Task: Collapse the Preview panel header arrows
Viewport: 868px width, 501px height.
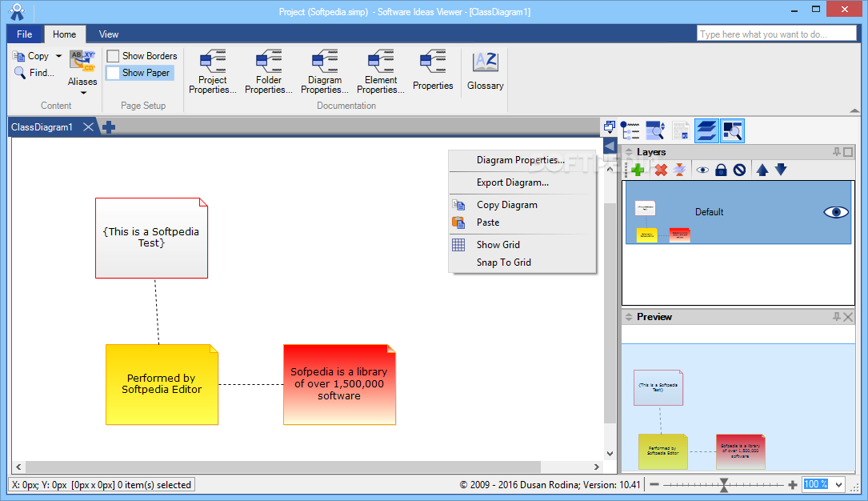Action: [629, 317]
